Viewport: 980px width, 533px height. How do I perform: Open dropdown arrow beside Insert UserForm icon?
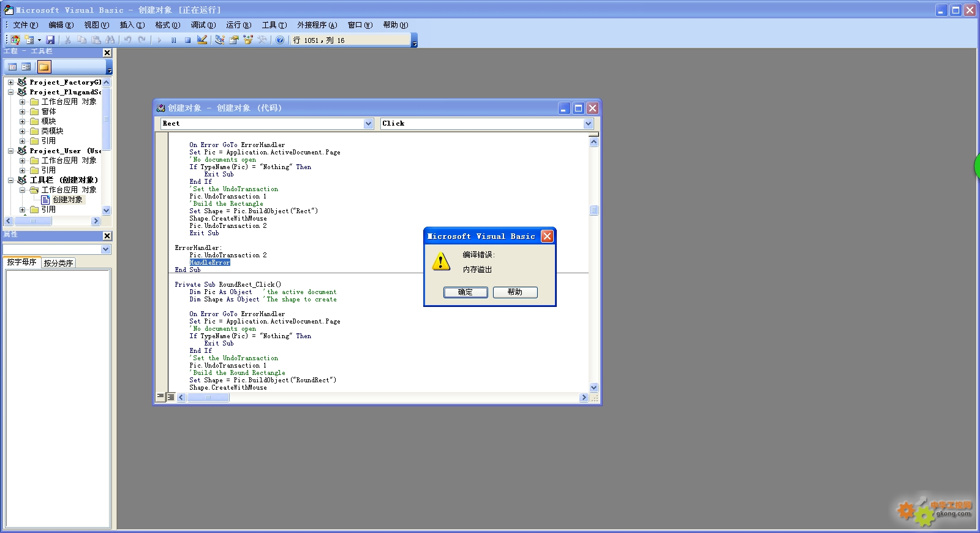tap(39, 40)
